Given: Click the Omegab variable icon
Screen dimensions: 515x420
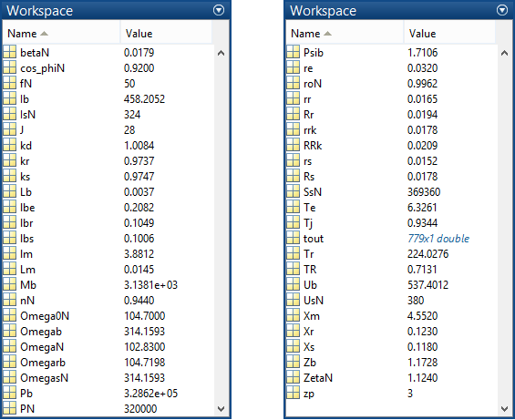Looking at the screenshot, I should [x=9, y=331].
